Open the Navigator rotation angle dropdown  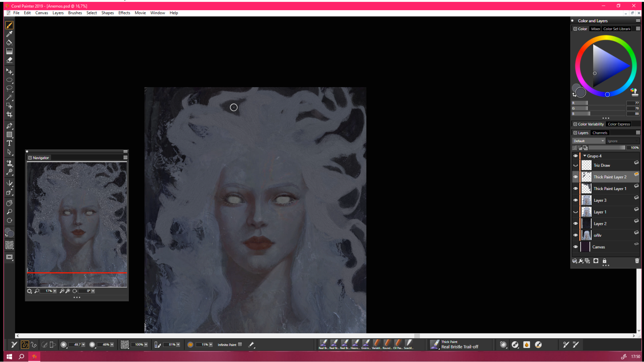pyautogui.click(x=93, y=291)
